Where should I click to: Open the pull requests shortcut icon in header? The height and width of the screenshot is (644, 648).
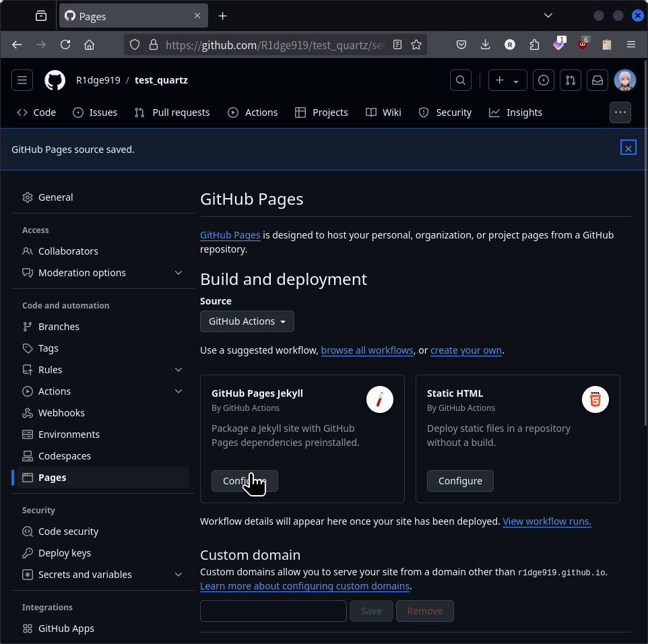pos(571,80)
